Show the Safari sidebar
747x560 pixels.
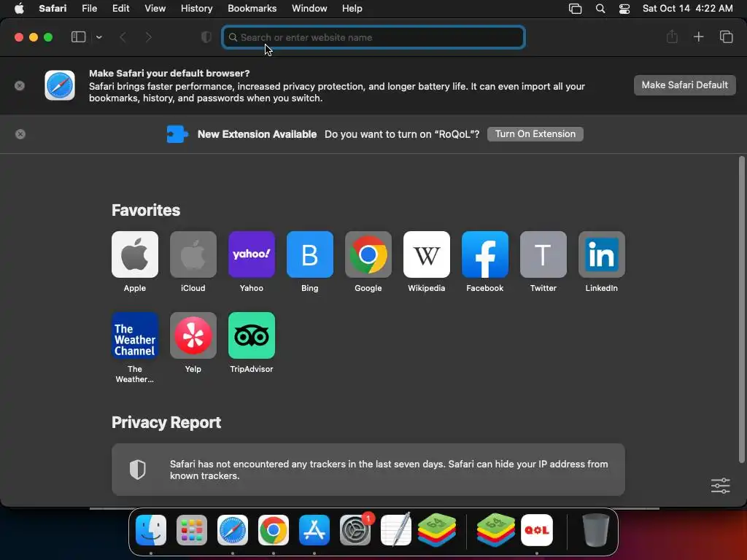(78, 36)
